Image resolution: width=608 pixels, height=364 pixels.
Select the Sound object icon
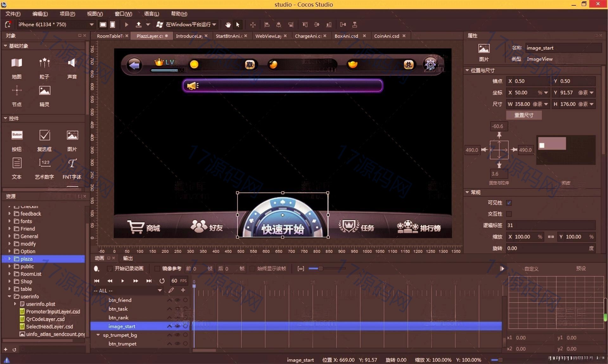click(72, 63)
